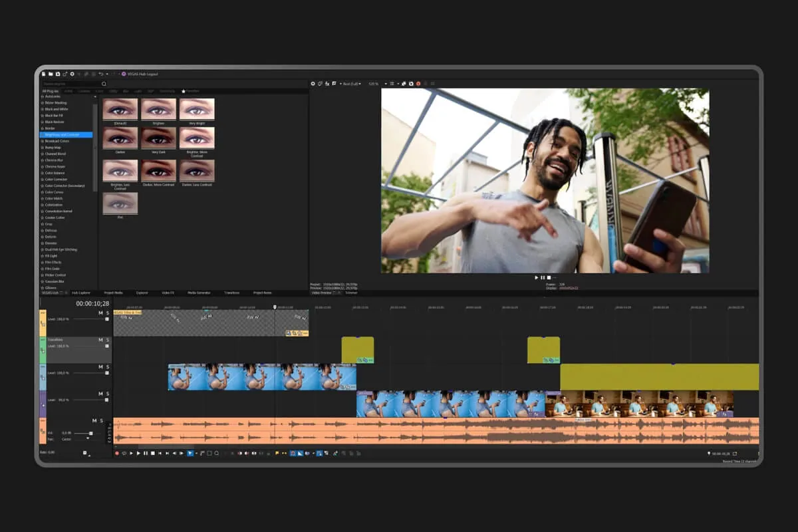
Task: Open the Transitions tab
Action: (x=232, y=293)
